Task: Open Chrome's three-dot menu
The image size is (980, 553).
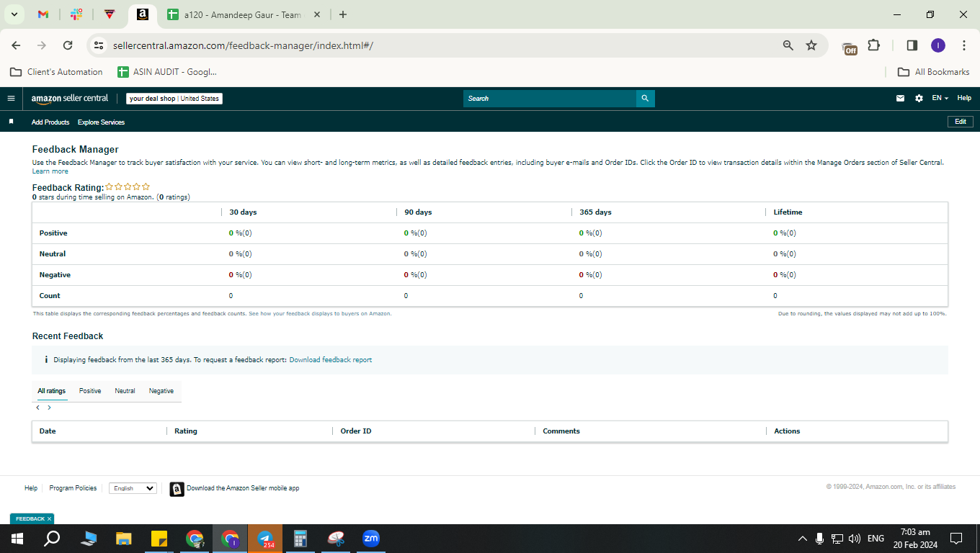Action: click(964, 45)
